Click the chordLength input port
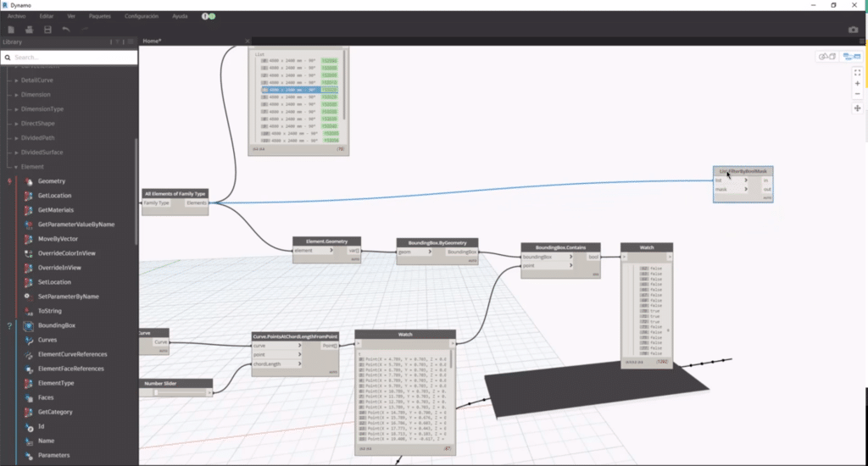Screen dimensions: 868x466 [x=277, y=364]
